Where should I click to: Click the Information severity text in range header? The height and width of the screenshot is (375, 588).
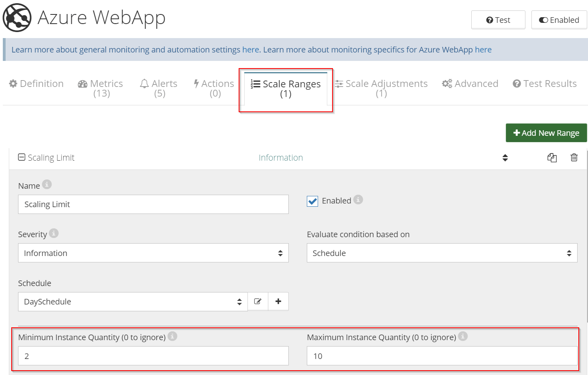[281, 157]
